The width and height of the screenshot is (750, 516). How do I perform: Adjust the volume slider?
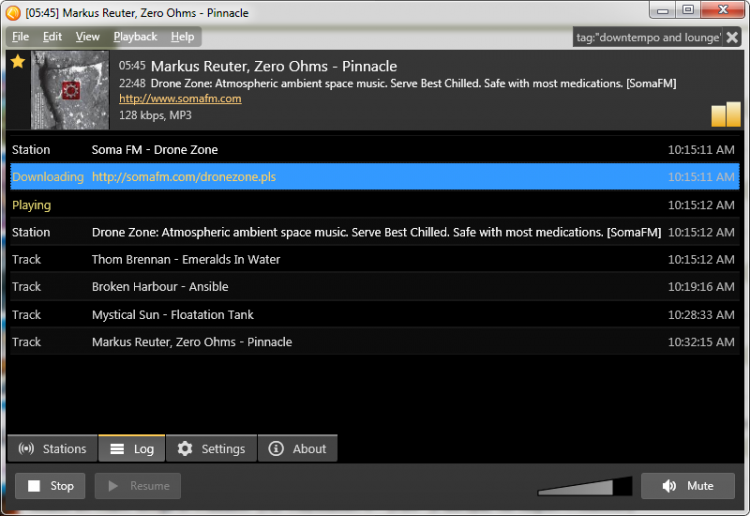pos(585,486)
